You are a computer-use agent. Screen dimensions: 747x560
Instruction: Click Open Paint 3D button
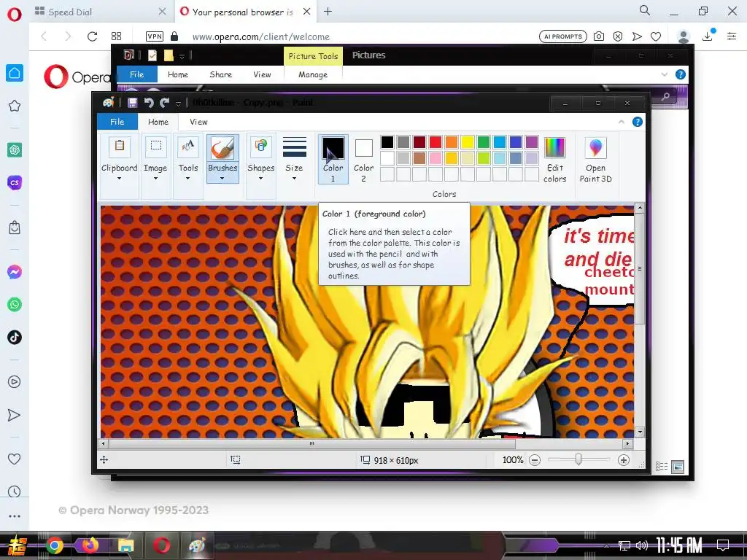click(x=595, y=160)
